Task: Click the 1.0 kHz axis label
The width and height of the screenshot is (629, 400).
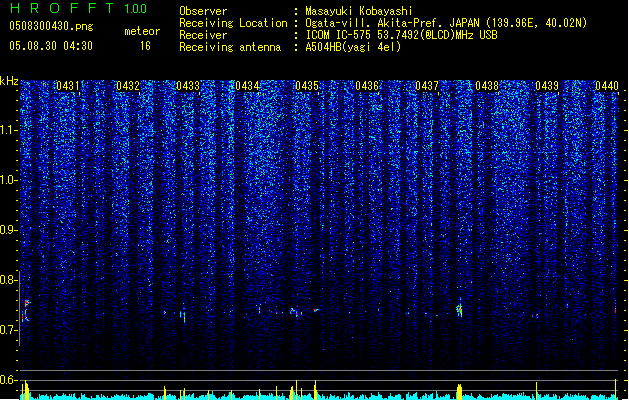Action: pyautogui.click(x=8, y=180)
